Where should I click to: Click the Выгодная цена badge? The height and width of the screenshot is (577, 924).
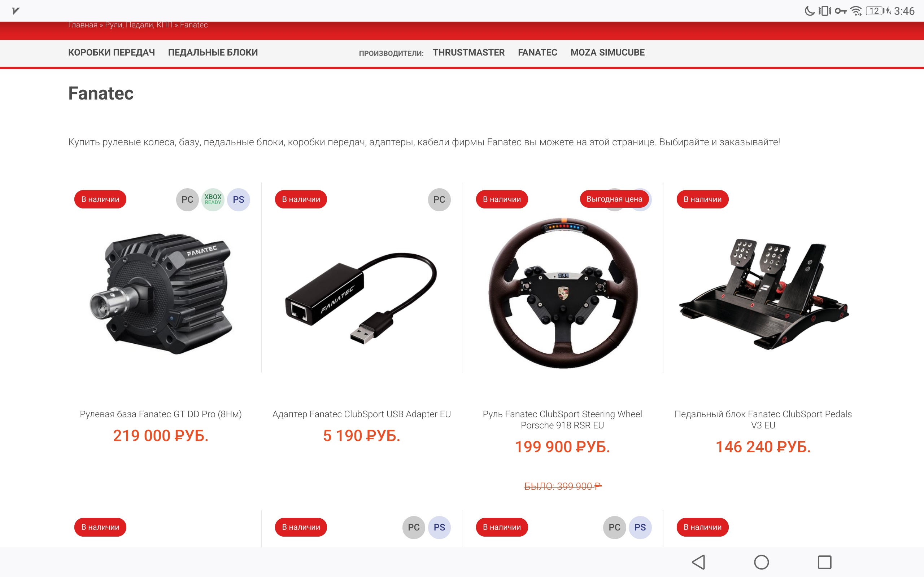614,199
